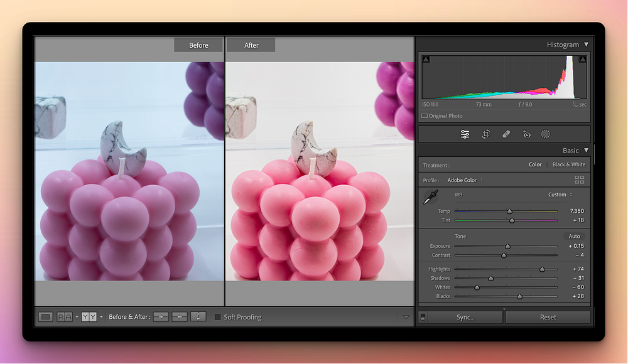The width and height of the screenshot is (628, 364).
Task: Copy After settings to Before arrow
Action: [x=180, y=317]
